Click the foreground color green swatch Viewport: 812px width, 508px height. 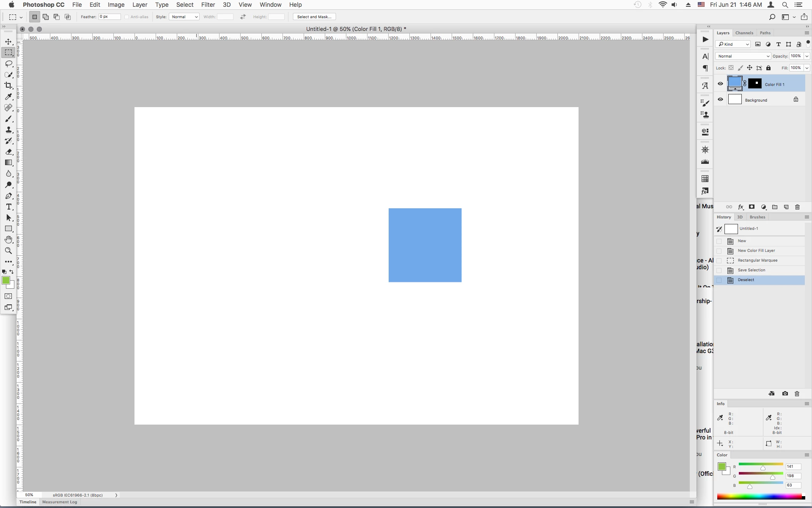pos(5,280)
